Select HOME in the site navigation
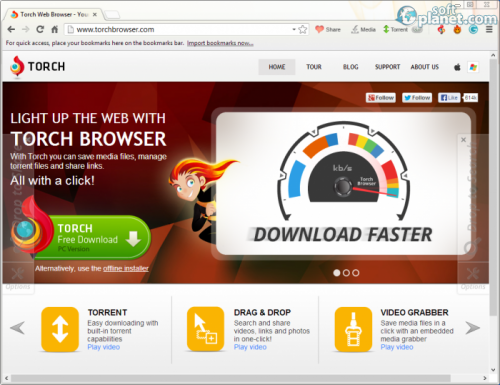The width and height of the screenshot is (500, 385). [277, 67]
